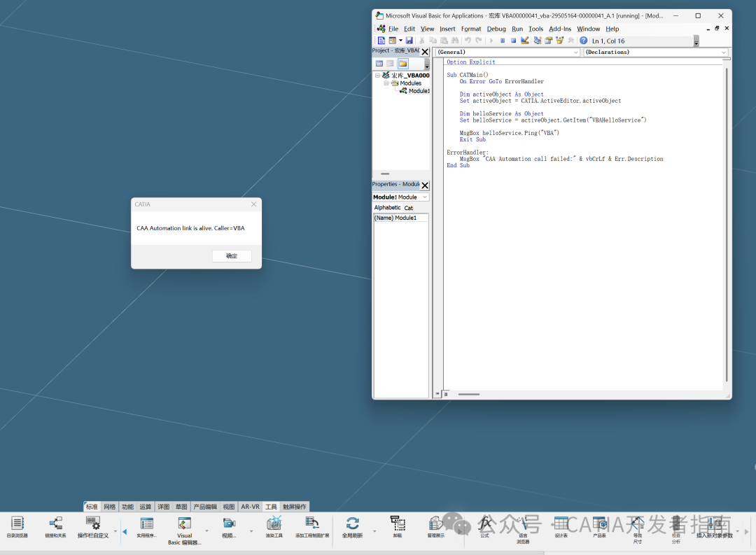Click the Insert UserForm icon

click(393, 41)
